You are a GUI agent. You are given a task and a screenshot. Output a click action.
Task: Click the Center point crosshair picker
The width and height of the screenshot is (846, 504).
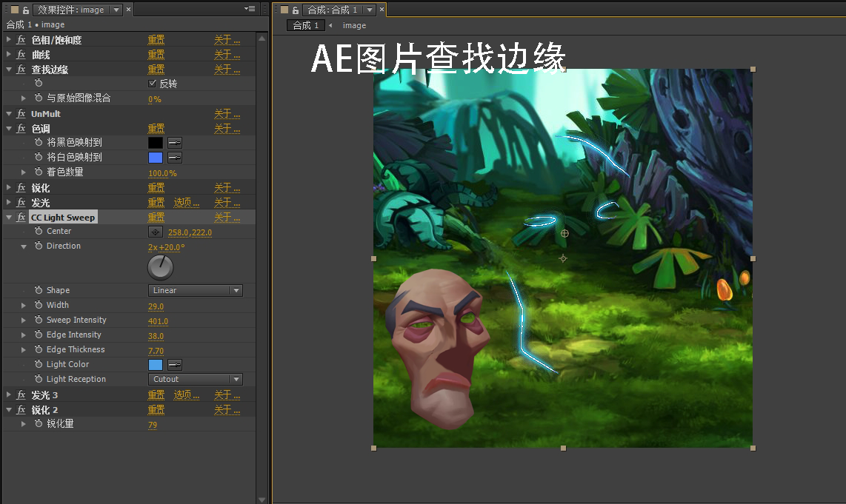(156, 232)
